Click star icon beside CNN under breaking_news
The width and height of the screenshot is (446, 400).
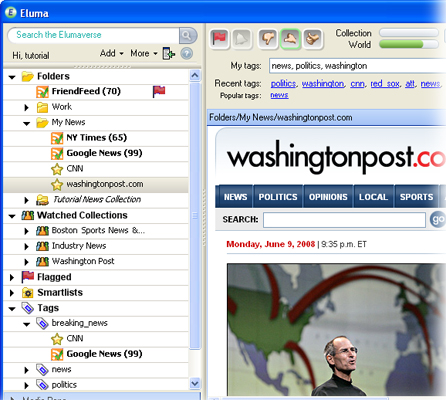coord(57,339)
